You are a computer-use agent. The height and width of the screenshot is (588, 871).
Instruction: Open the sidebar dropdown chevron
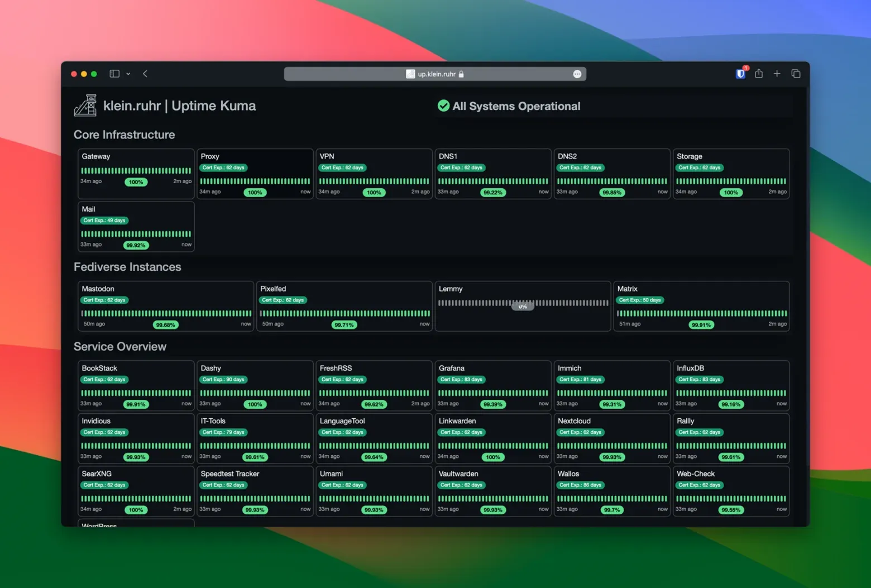[128, 74]
